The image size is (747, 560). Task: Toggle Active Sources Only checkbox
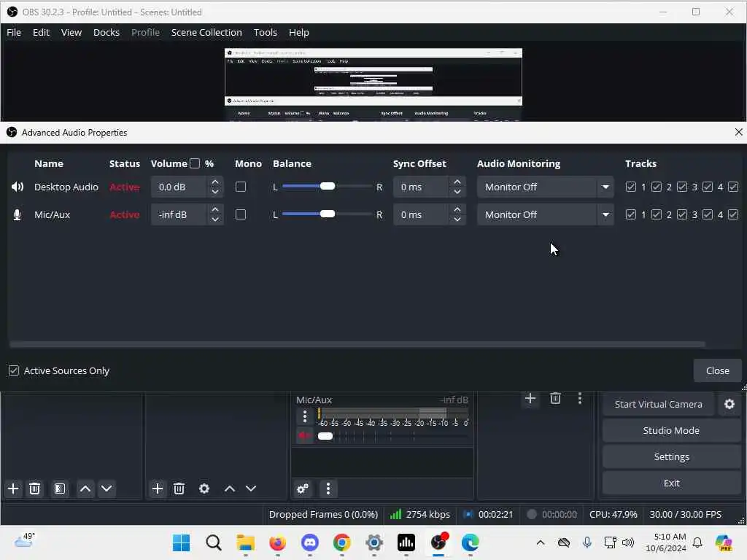point(14,370)
